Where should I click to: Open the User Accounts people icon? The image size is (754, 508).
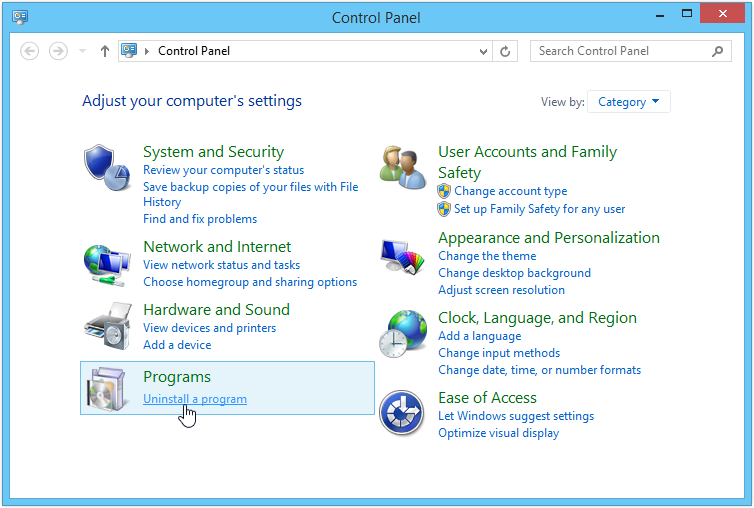402,167
